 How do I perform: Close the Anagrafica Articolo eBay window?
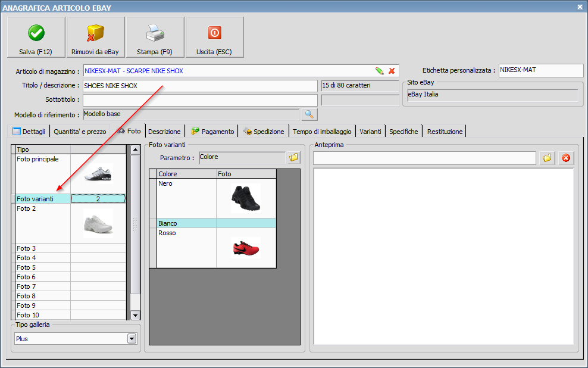(x=580, y=7)
